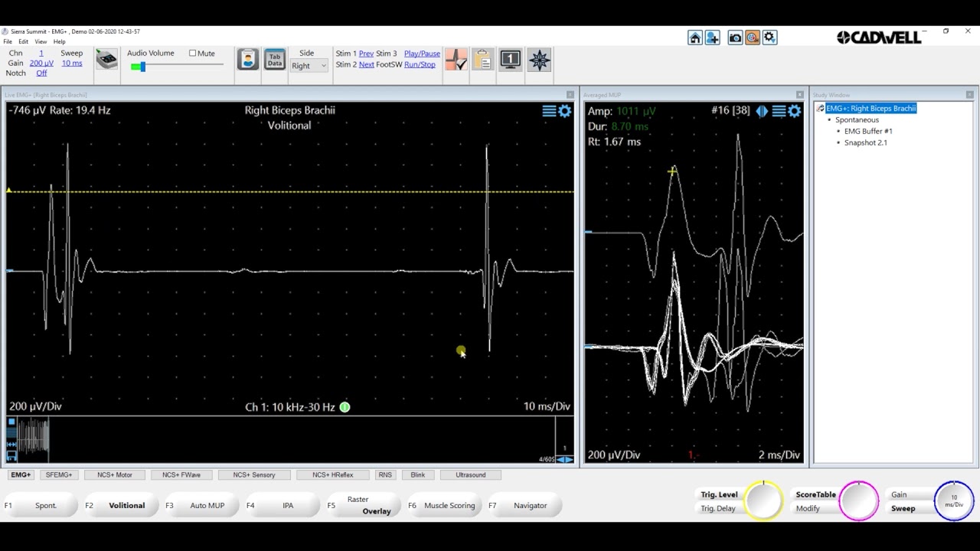Add a new patient with the plus icon
Screen dimensions: 980x551
pyautogui.click(x=712, y=37)
